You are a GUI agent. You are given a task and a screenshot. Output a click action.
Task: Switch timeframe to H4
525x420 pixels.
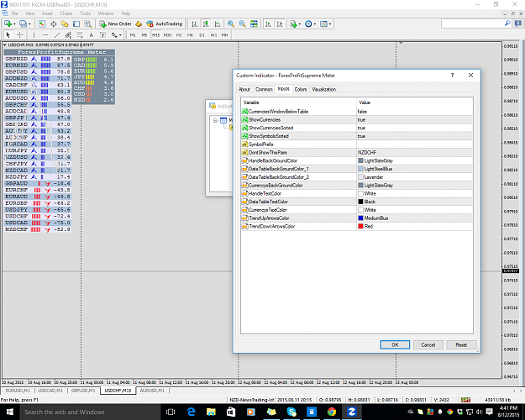(x=190, y=34)
